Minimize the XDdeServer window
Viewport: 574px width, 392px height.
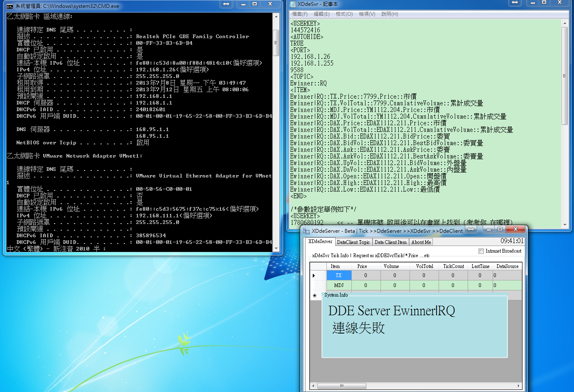pyautogui.click(x=489, y=229)
